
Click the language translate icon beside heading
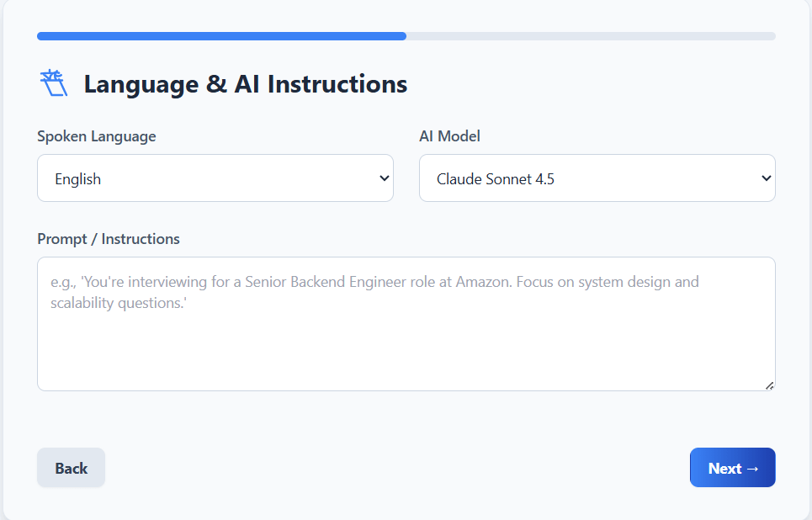tap(54, 82)
